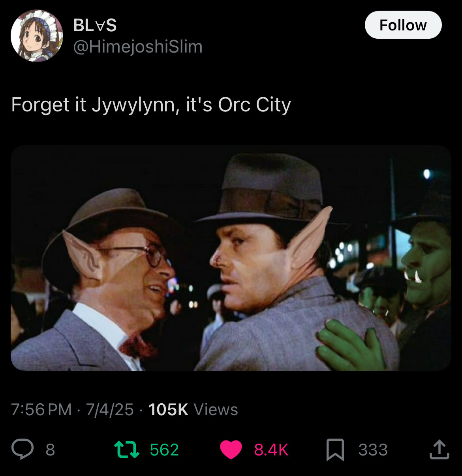
Task: Follow the BL∀S account
Action: 403,25
